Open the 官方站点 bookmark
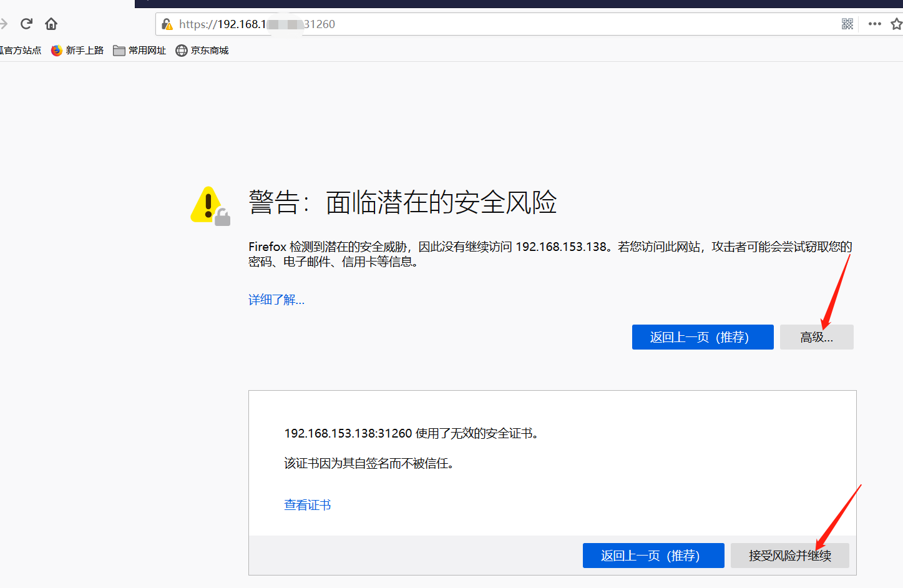This screenshot has width=903, height=588. (20, 51)
